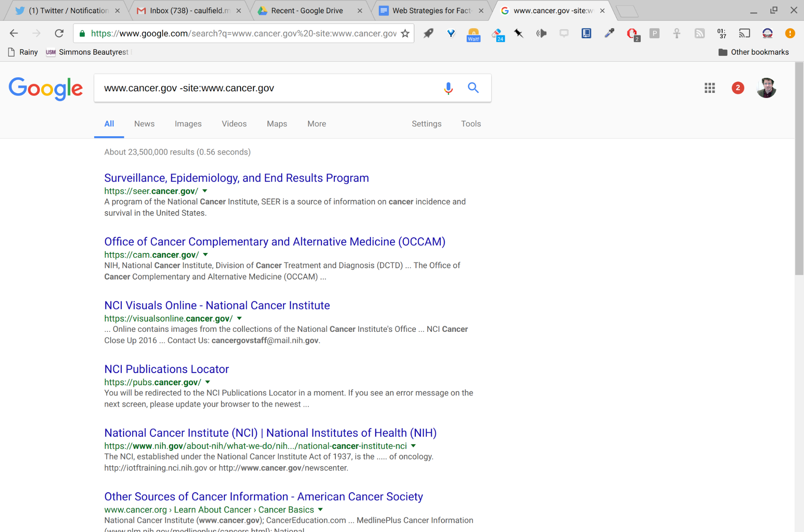Open a new browser tab
This screenshot has height=532, width=804.
(627, 12)
